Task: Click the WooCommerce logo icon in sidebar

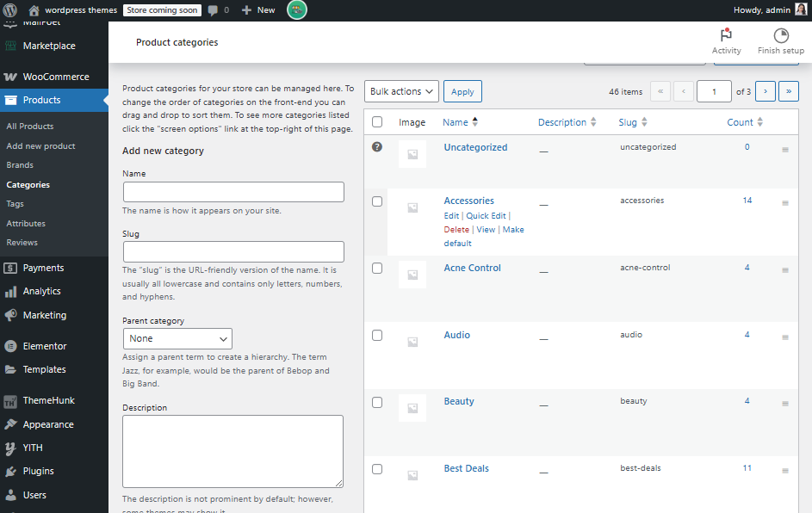Action: click(x=10, y=77)
